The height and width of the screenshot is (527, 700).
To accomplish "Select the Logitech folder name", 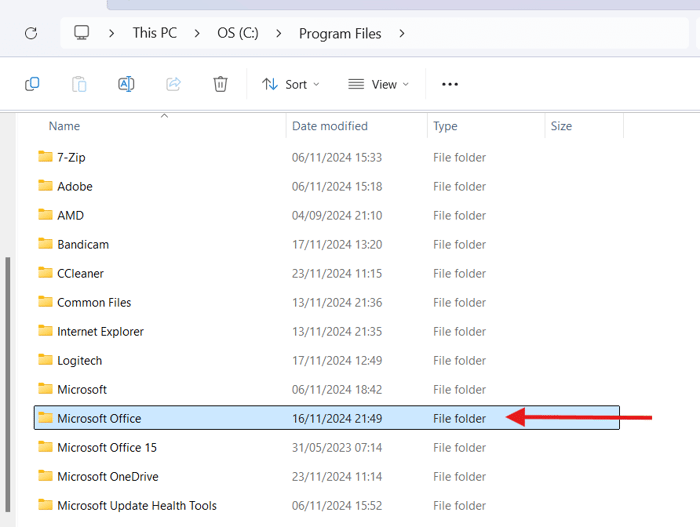I will click(x=79, y=361).
